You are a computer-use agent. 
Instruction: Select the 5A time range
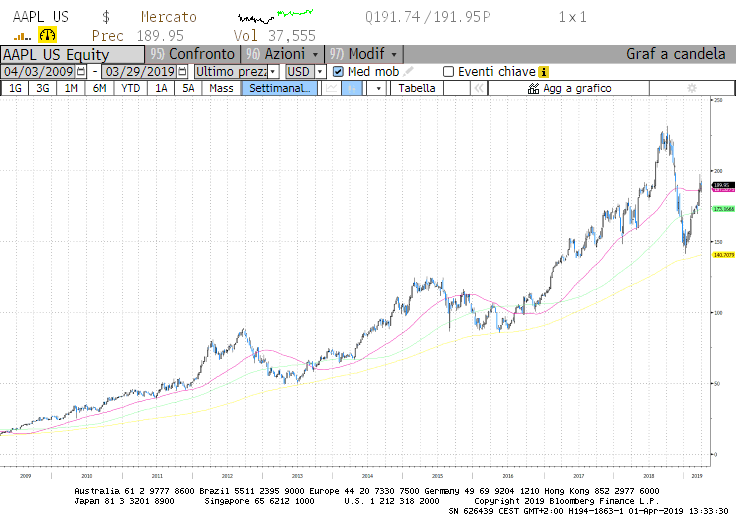coord(188,88)
